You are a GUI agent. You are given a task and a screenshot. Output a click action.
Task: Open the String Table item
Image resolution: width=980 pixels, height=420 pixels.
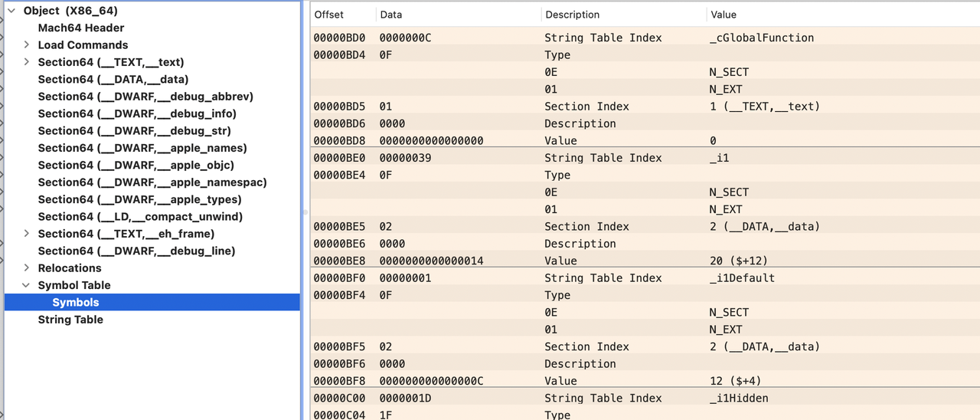[x=70, y=320]
